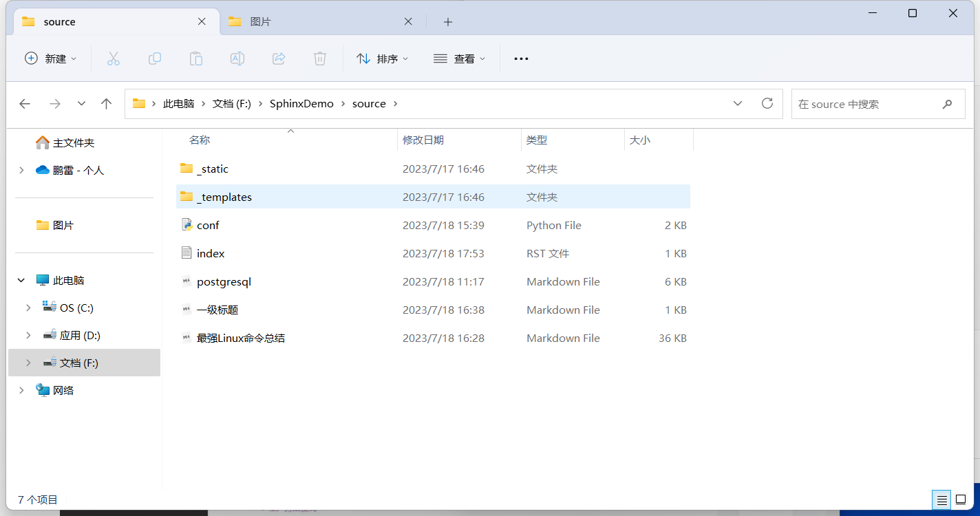The image size is (980, 516).
Task: Select the _templates folder row
Action: 433,197
